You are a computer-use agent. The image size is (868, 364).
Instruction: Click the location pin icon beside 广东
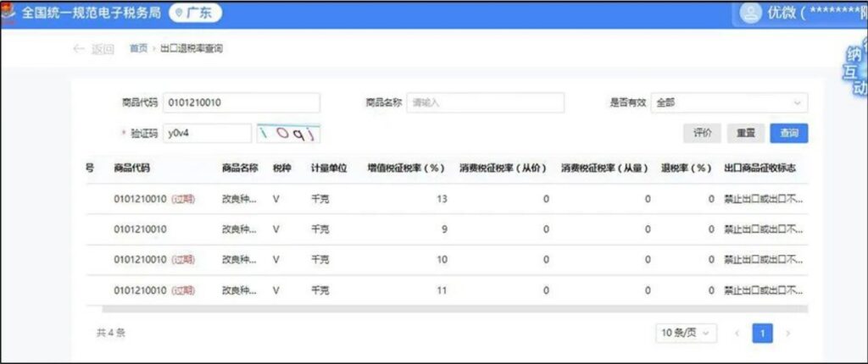tap(180, 14)
